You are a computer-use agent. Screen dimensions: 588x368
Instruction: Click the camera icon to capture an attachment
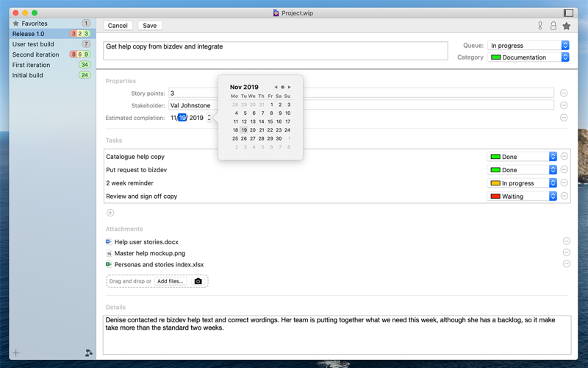(x=198, y=281)
